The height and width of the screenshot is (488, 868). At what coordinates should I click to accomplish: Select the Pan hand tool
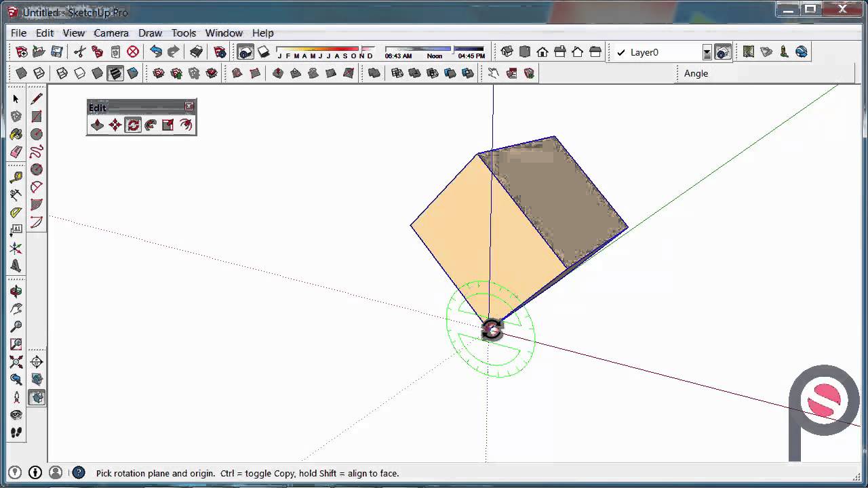click(x=16, y=309)
